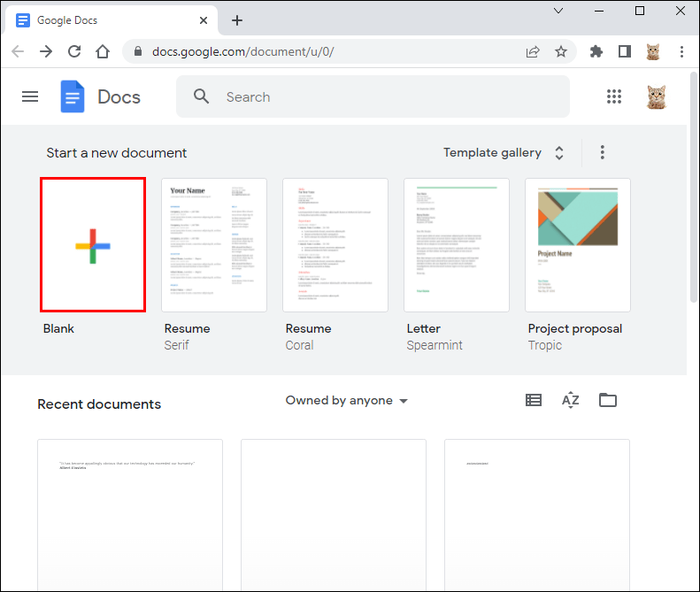
Task: Open the blank recent document thumbnail
Action: click(x=334, y=515)
